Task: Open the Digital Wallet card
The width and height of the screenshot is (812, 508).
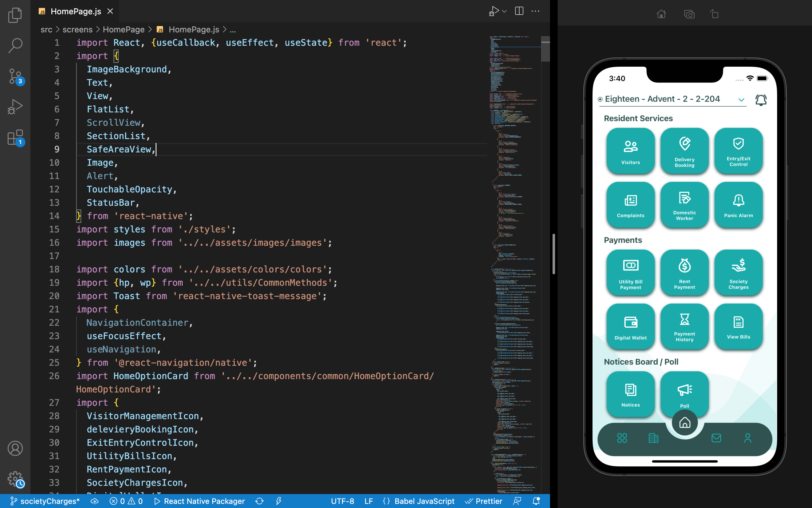Action: pos(631,327)
